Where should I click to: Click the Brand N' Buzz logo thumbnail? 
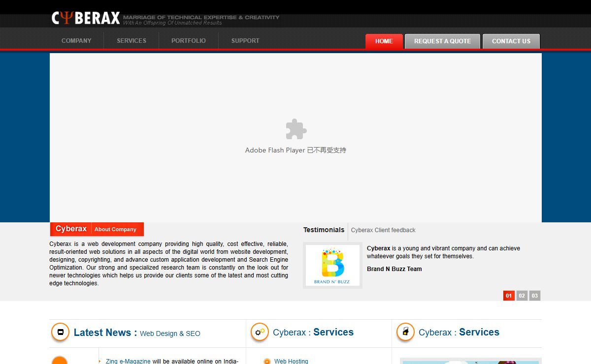pos(332,266)
